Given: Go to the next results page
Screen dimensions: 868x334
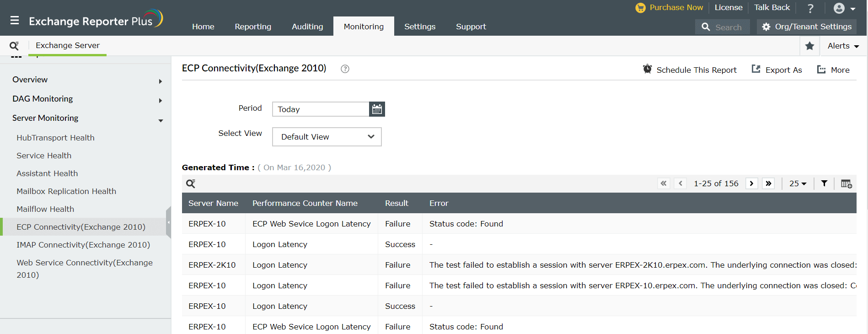Looking at the screenshot, I should [x=751, y=183].
